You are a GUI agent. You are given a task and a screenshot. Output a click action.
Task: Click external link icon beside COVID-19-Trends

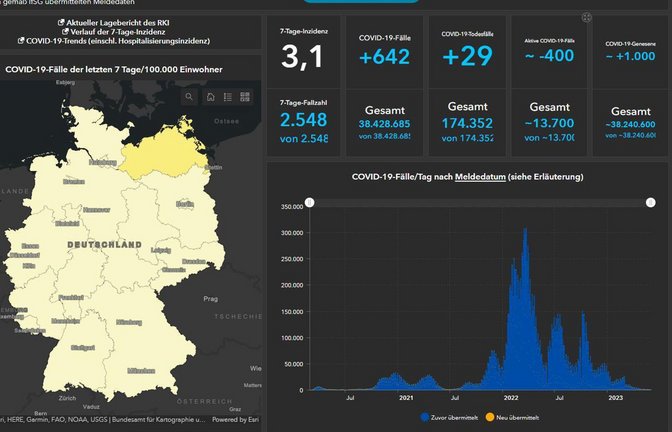pyautogui.click(x=21, y=41)
